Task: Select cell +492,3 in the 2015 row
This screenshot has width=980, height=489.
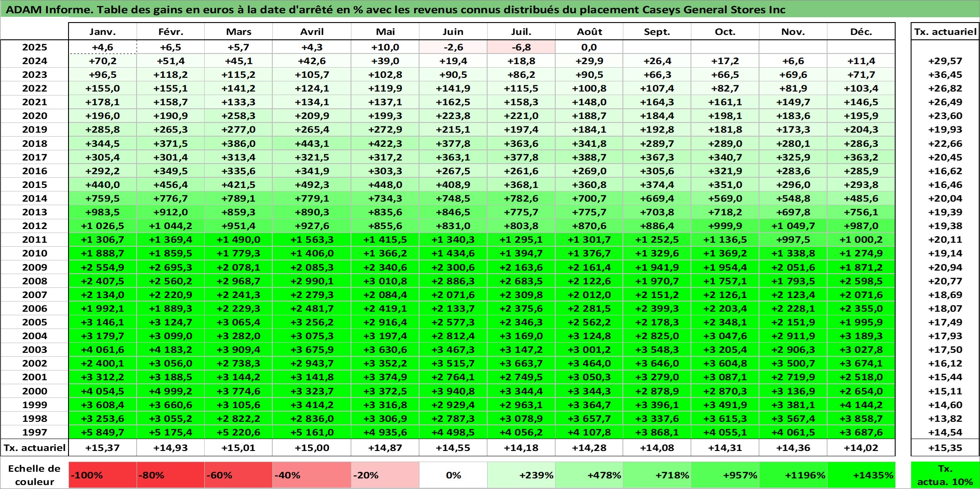Action: pos(312,185)
